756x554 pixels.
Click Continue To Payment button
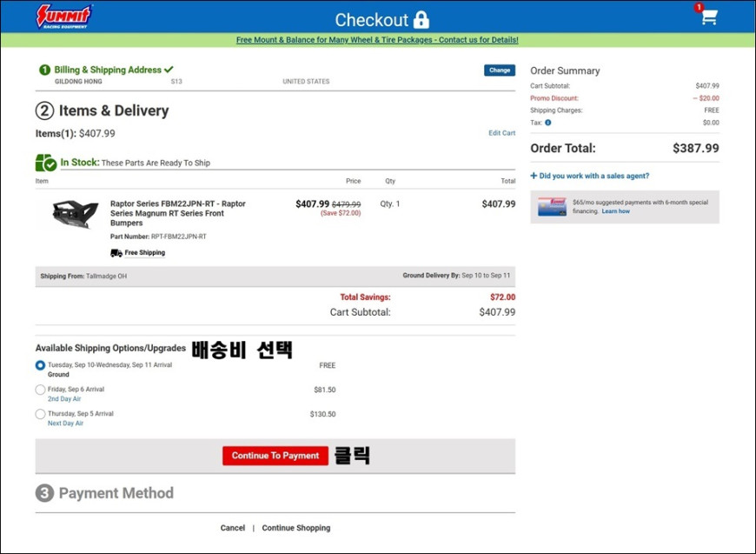275,456
